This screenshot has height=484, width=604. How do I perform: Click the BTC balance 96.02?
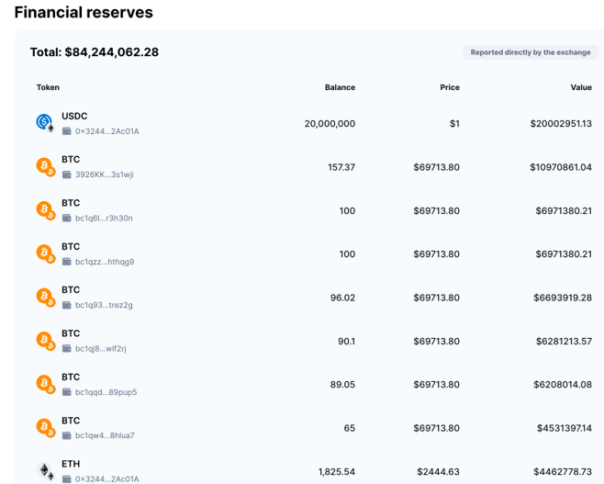(x=342, y=298)
